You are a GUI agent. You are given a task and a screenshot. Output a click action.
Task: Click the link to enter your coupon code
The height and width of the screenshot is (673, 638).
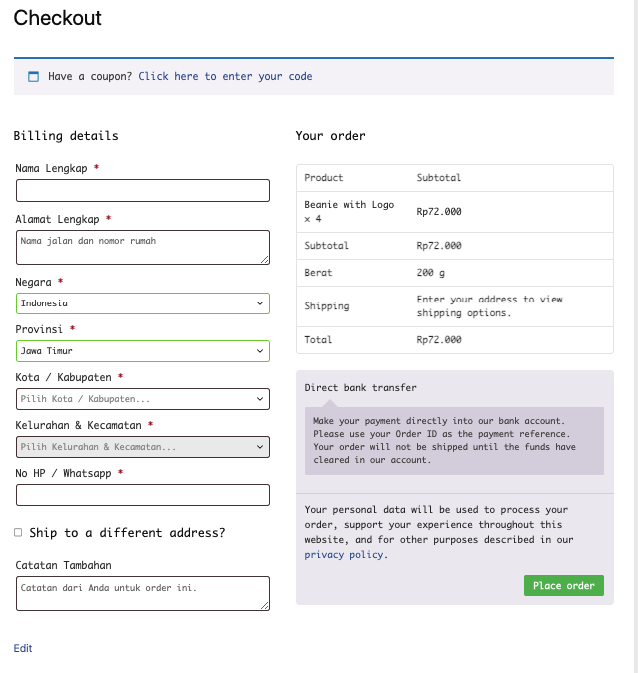[225, 76]
